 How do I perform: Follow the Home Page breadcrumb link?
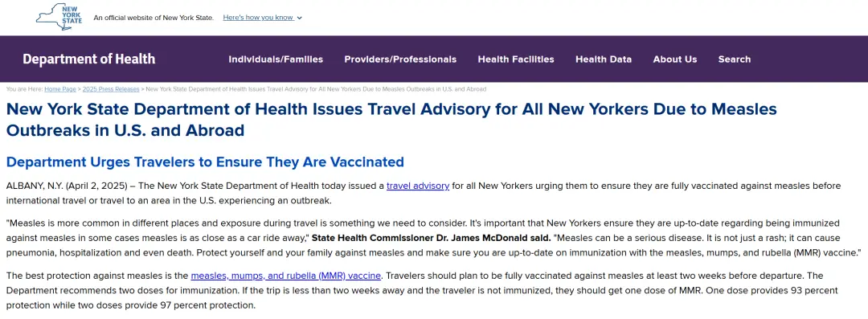point(60,89)
